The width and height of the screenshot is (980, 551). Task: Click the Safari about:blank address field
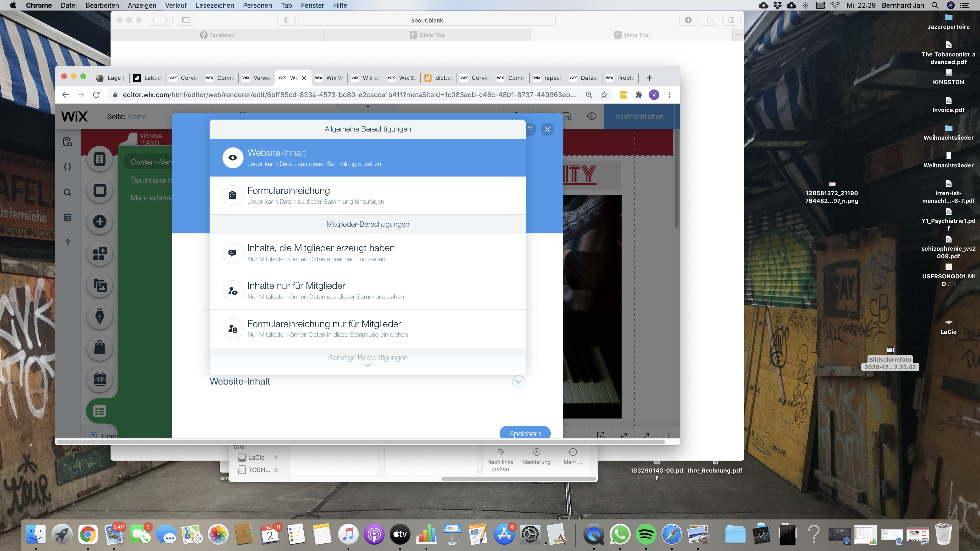click(x=427, y=20)
